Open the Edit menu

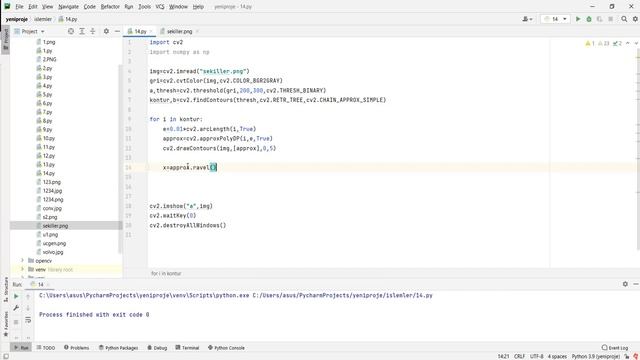tap(33, 7)
